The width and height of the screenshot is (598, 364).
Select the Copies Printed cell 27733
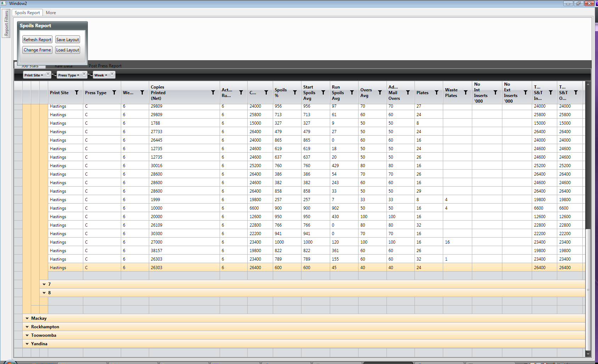(x=184, y=132)
